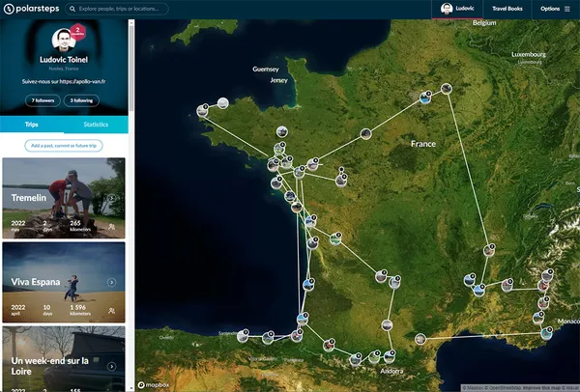Click the blue step marker near Paris
The image size is (580, 392).
[425, 98]
